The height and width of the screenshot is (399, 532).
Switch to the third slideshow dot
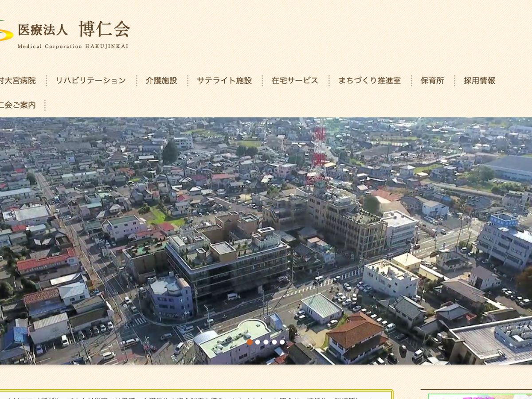266,342
